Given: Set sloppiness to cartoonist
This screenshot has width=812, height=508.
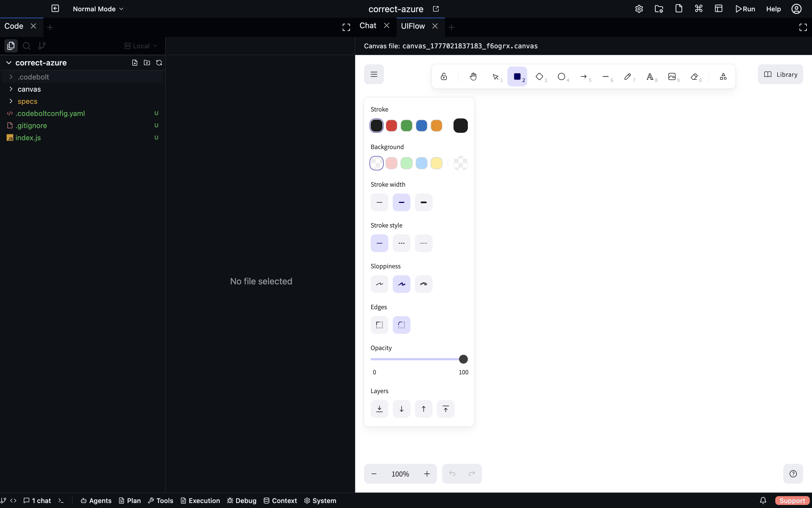Looking at the screenshot, I should pos(423,284).
